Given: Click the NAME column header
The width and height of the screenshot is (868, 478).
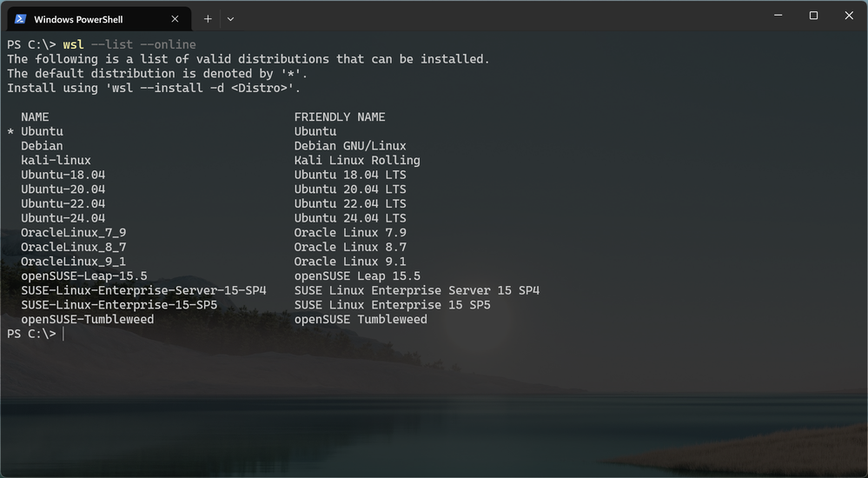Looking at the screenshot, I should click(35, 116).
